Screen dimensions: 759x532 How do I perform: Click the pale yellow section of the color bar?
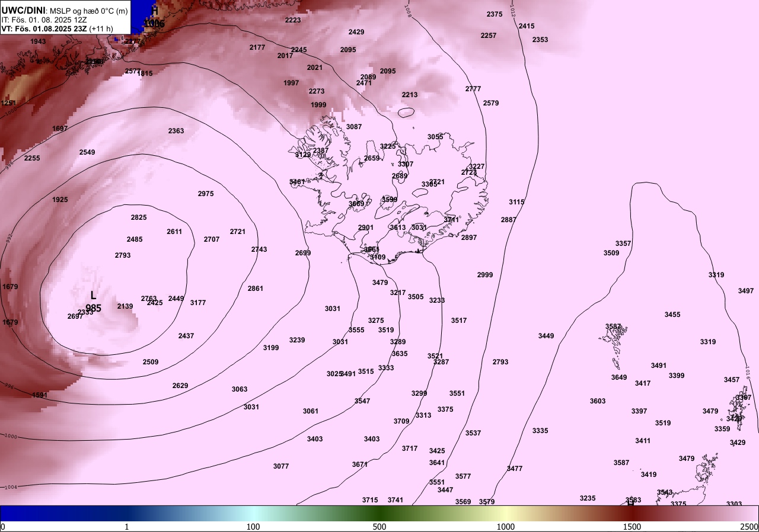click(x=506, y=513)
